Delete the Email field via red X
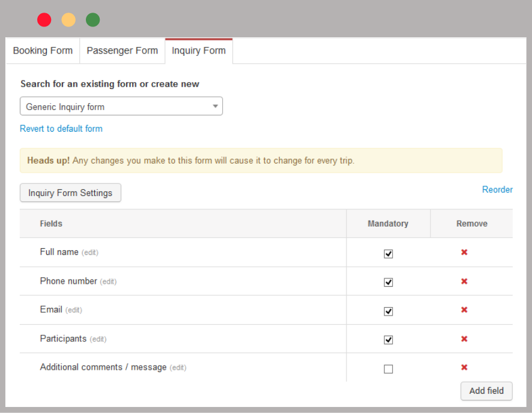The image size is (532, 413). coord(464,310)
